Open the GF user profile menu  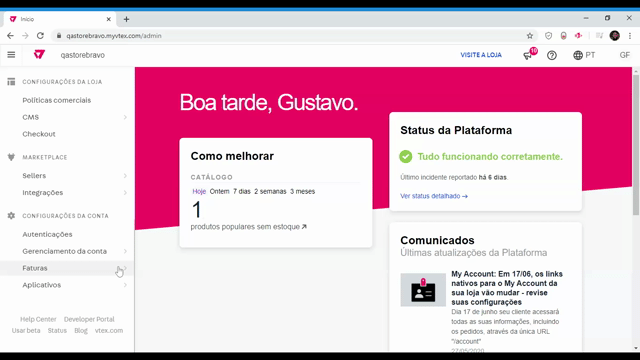click(624, 55)
